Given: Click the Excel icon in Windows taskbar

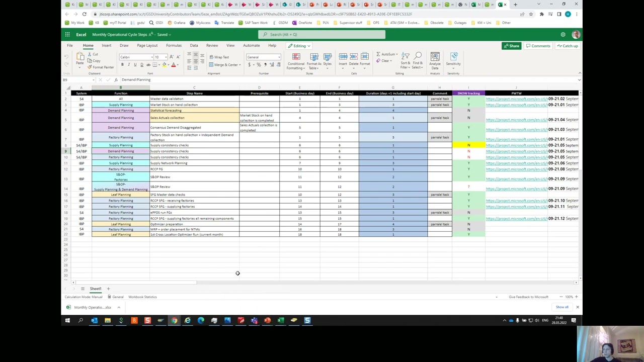Looking at the screenshot, I should pyautogui.click(x=281, y=320).
